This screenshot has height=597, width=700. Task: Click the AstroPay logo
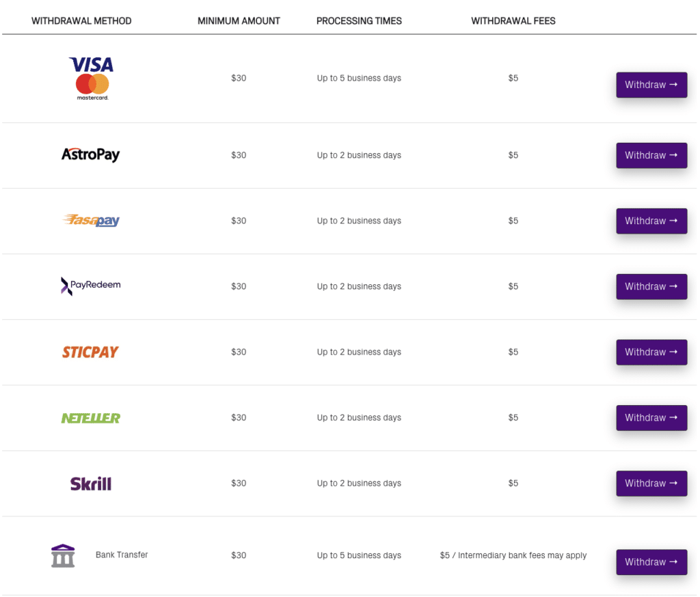pyautogui.click(x=91, y=155)
